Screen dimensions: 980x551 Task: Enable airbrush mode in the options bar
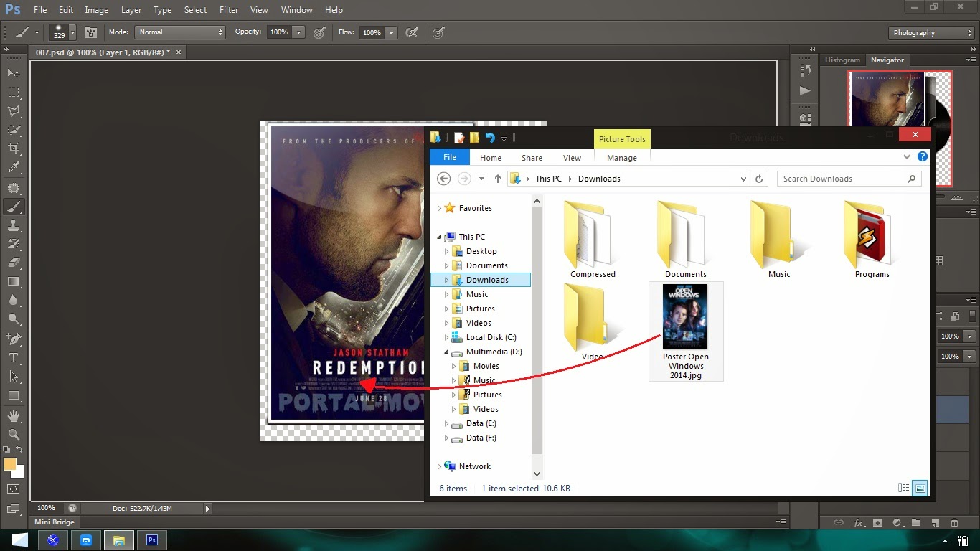tap(438, 32)
